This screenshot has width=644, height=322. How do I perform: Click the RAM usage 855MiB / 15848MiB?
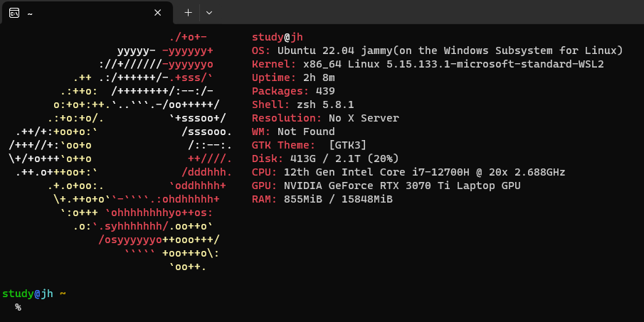pos(338,199)
